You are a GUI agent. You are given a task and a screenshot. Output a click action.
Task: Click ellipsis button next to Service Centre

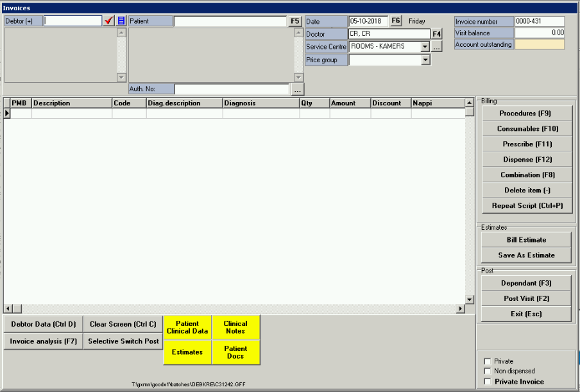tap(436, 47)
